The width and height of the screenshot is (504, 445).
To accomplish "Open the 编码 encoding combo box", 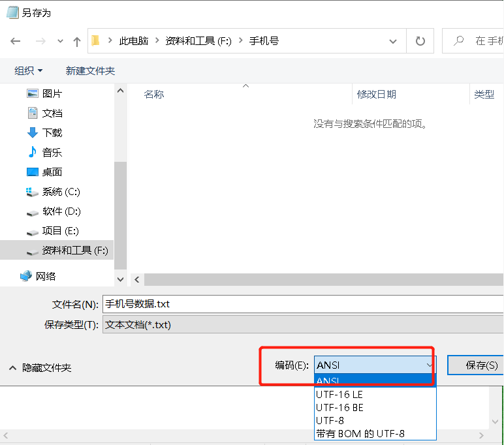I will 375,365.
